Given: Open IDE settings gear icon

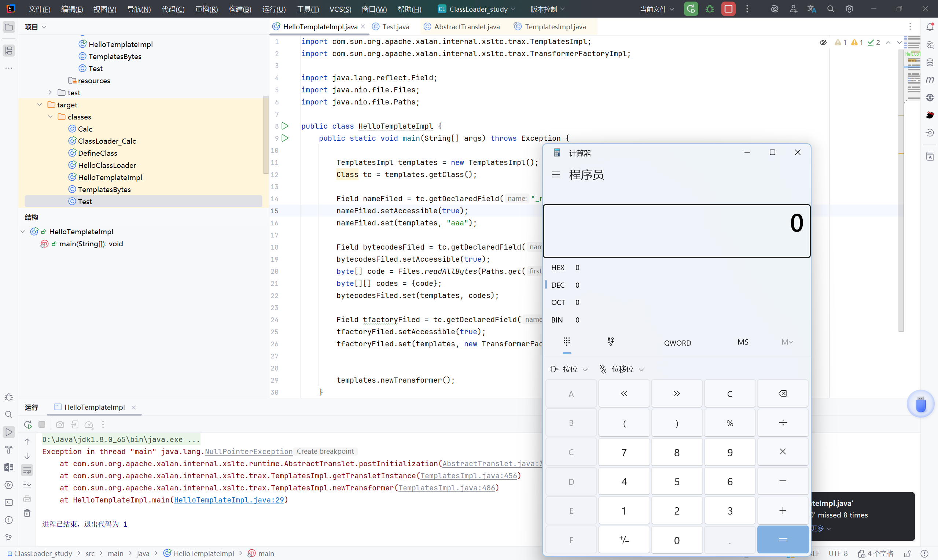Looking at the screenshot, I should pos(849,9).
